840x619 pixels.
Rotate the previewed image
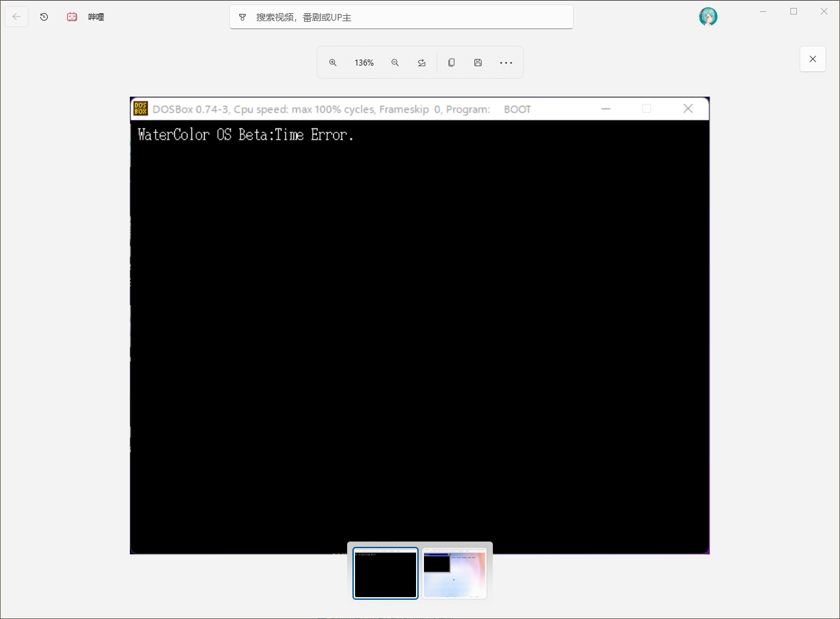pyautogui.click(x=421, y=63)
